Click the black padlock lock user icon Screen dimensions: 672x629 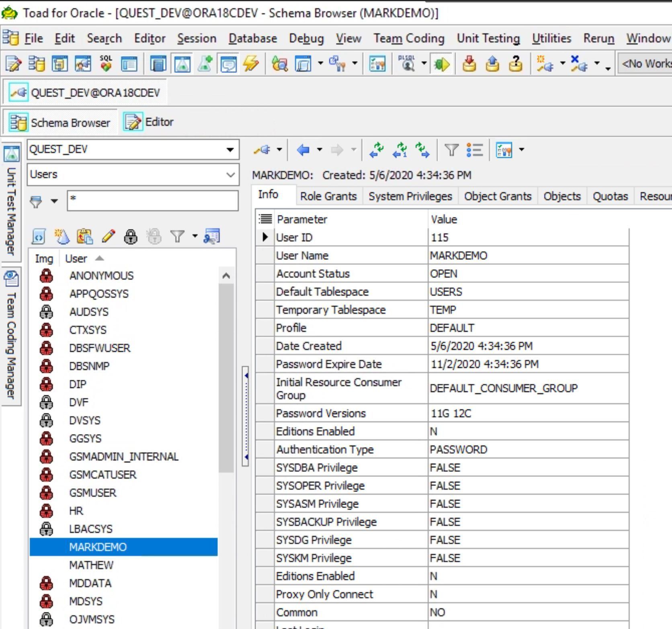click(x=131, y=237)
